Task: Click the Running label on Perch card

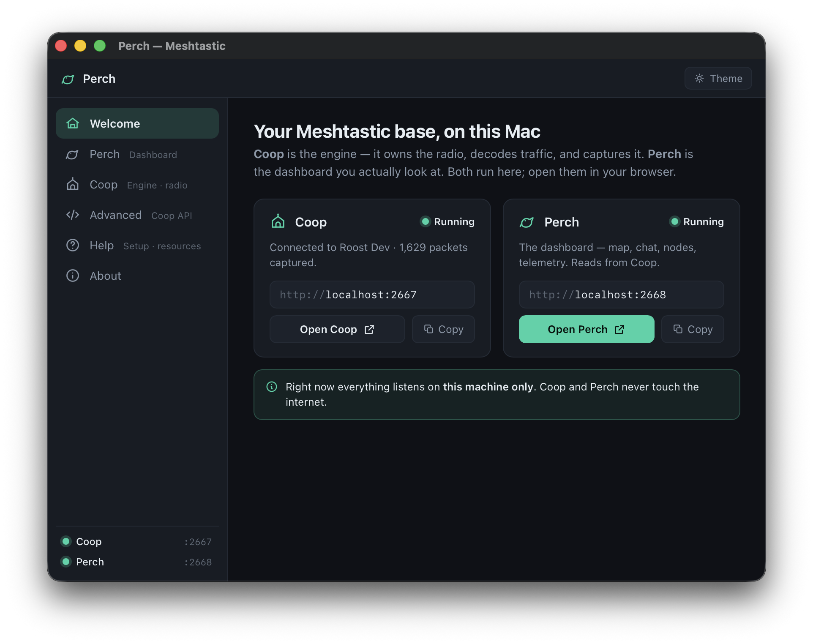Action: tap(704, 222)
